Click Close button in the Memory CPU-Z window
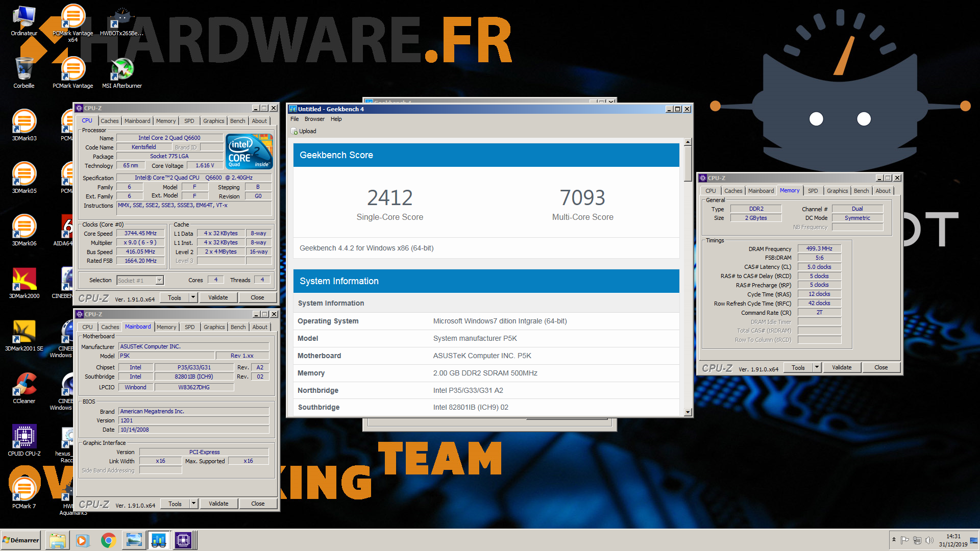This screenshot has width=980, height=551. [881, 367]
